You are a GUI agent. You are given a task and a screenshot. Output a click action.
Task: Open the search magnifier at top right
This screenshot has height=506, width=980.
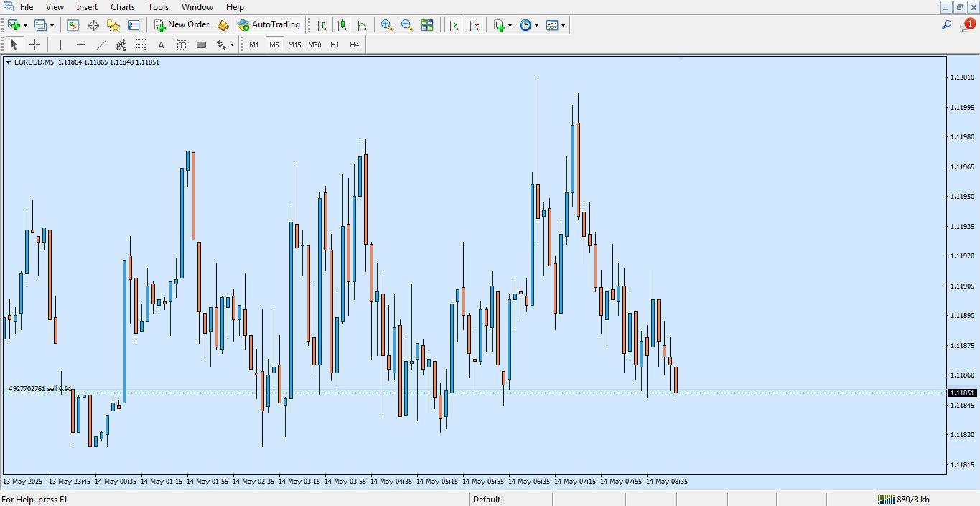[946, 25]
